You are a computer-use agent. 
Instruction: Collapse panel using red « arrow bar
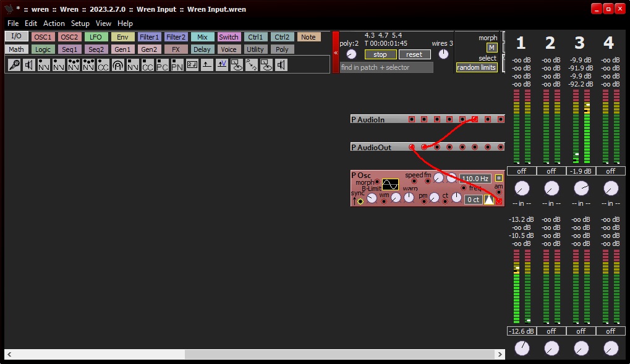point(336,53)
